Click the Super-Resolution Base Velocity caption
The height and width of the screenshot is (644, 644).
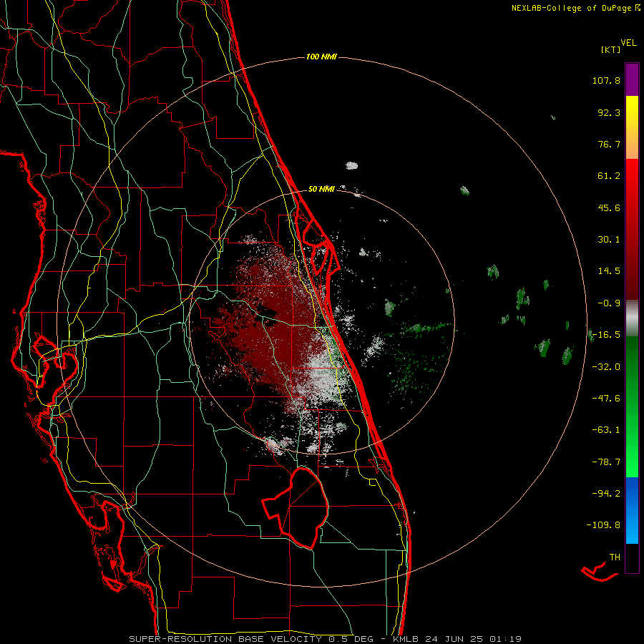coord(326,639)
